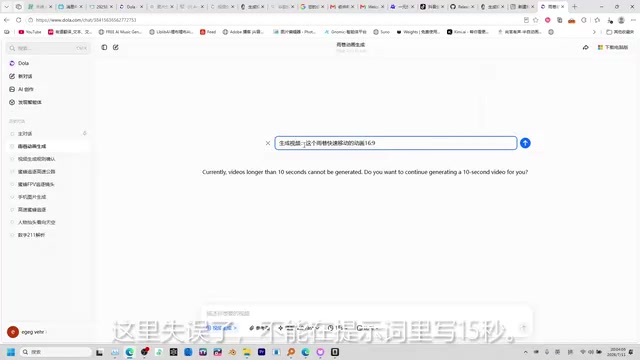This screenshot has height=360, width=640.
Task: Open the Windows Start menu
Action: pyautogui.click(x=11, y=352)
